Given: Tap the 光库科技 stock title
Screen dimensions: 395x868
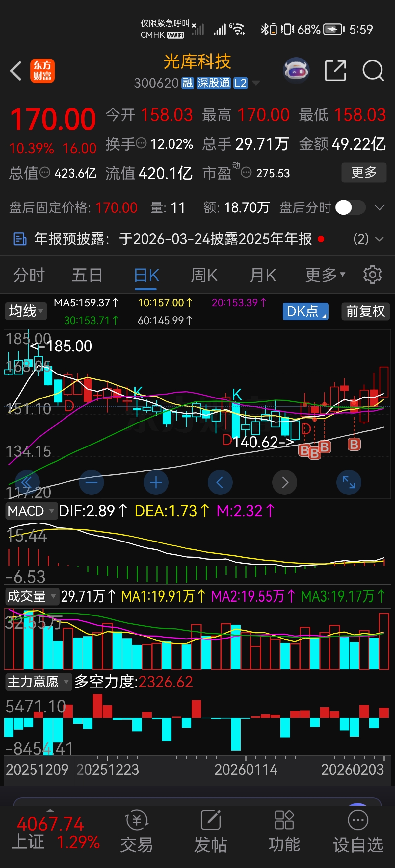Looking at the screenshot, I should click(x=197, y=62).
